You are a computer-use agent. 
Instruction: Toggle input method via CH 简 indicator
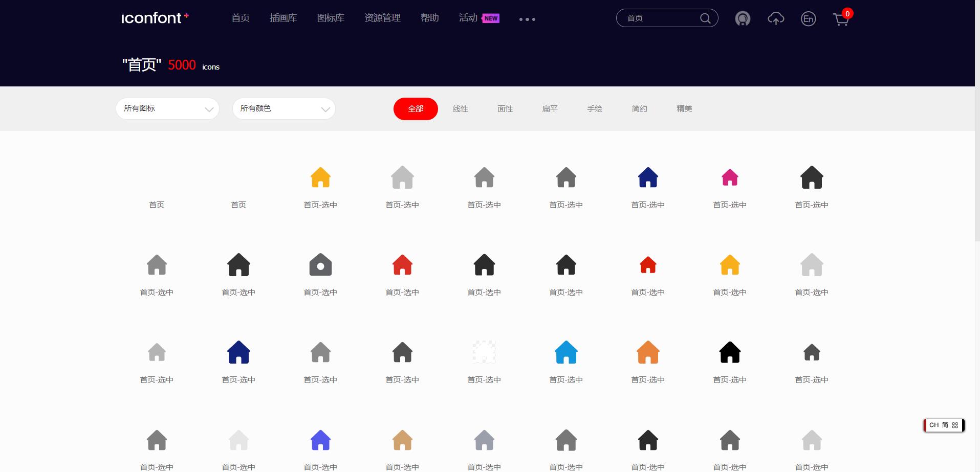click(x=943, y=424)
